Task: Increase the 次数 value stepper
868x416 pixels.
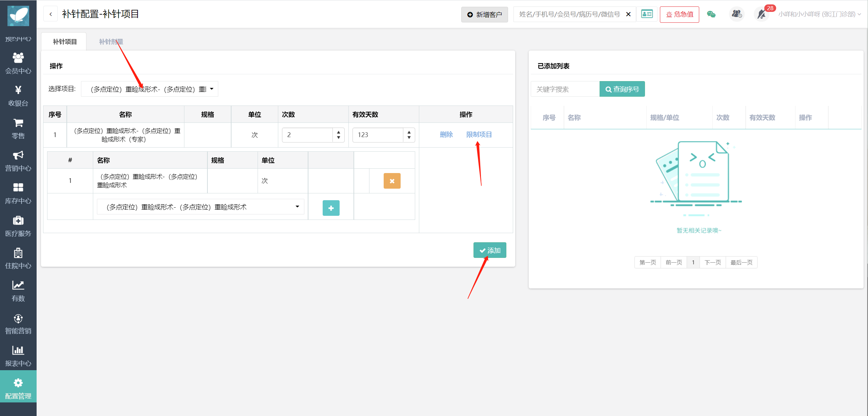Action: [339, 132]
